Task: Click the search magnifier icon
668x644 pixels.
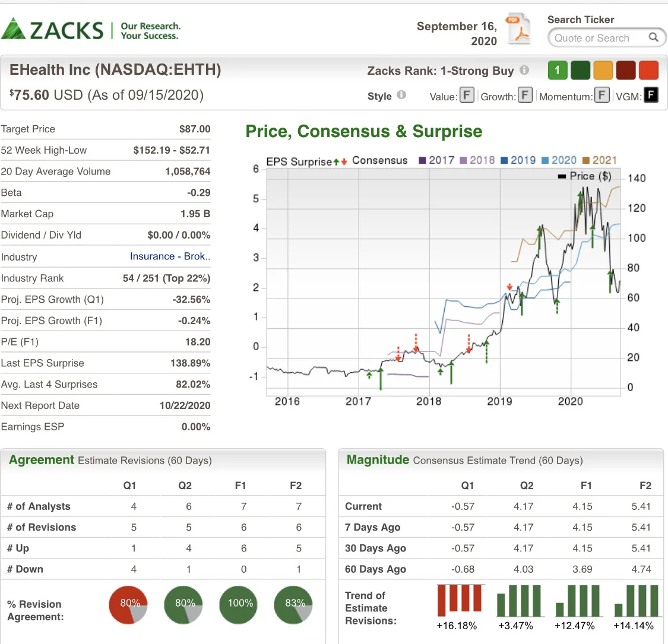Action: pyautogui.click(x=653, y=37)
